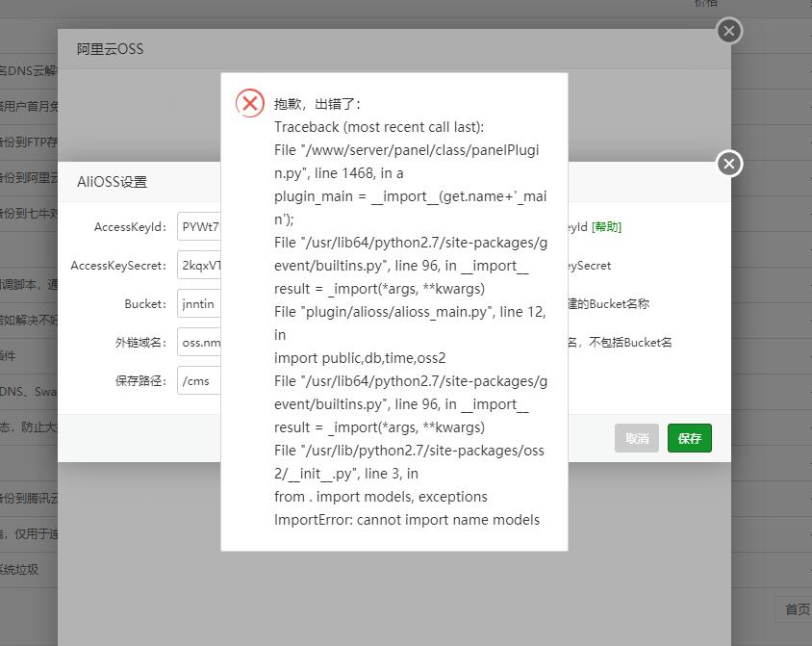Click the AliOSS设置 dialog title

112,182
